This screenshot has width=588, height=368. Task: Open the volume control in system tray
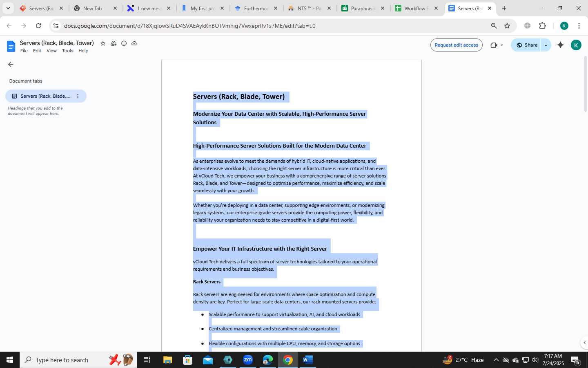535,360
